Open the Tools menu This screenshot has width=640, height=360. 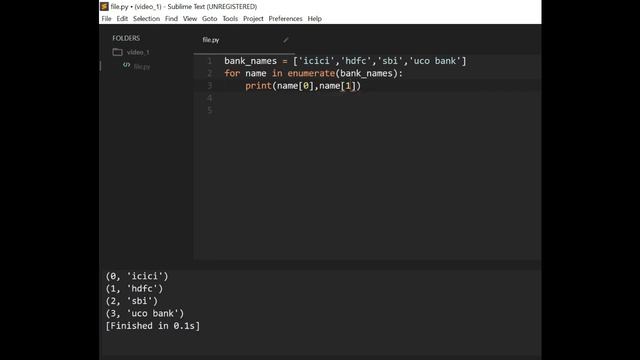pyautogui.click(x=230, y=19)
